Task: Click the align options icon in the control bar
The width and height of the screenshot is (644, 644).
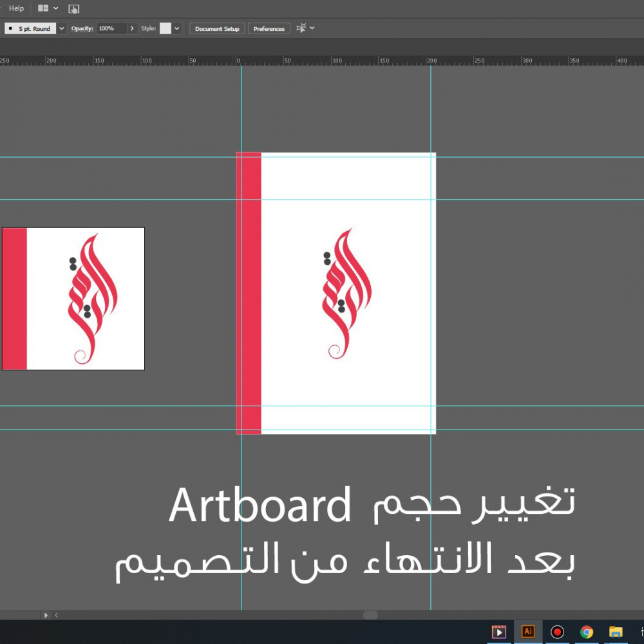Action: point(300,28)
